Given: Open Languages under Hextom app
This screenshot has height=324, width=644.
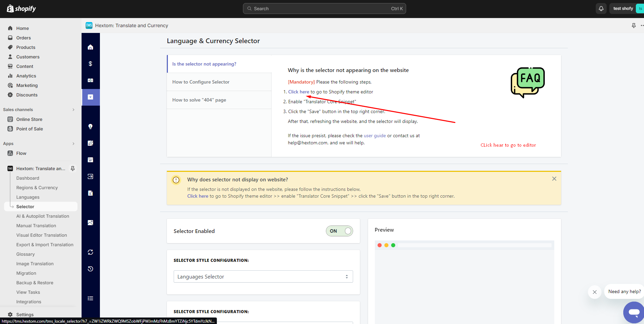Looking at the screenshot, I should [28, 197].
